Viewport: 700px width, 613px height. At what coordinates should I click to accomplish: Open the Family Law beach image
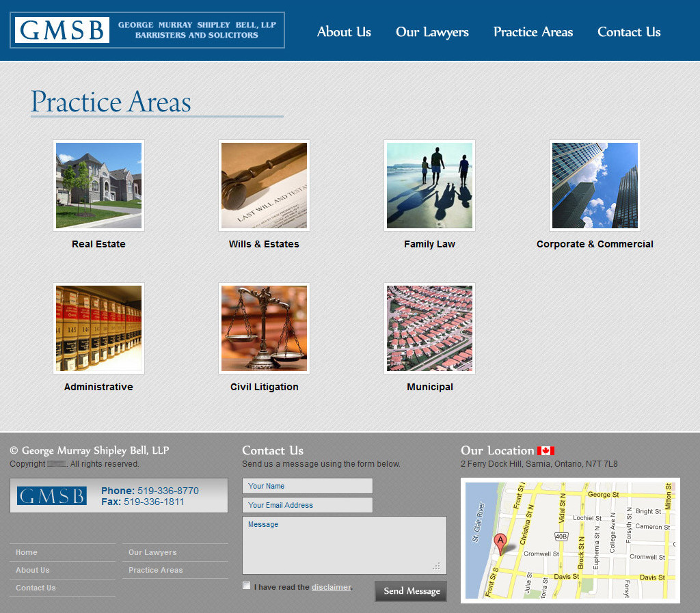429,185
